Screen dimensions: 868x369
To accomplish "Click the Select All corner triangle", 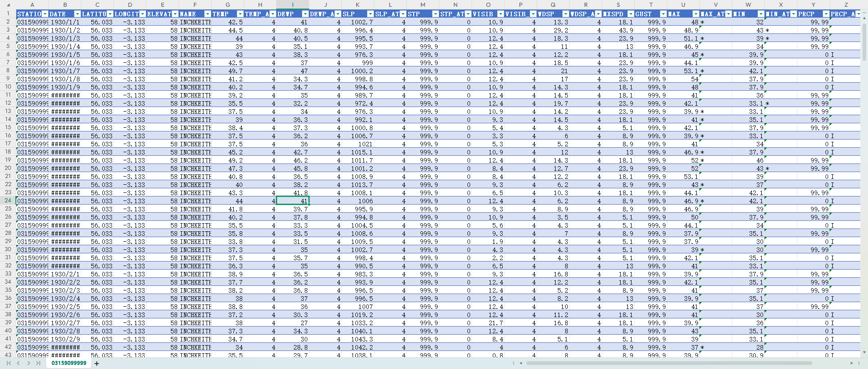I will coord(8,5).
